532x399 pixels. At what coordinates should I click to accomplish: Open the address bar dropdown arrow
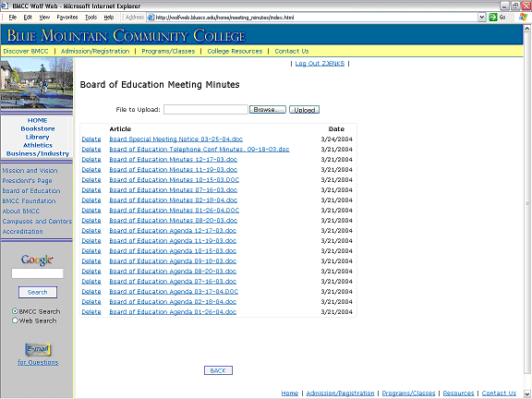click(x=482, y=18)
